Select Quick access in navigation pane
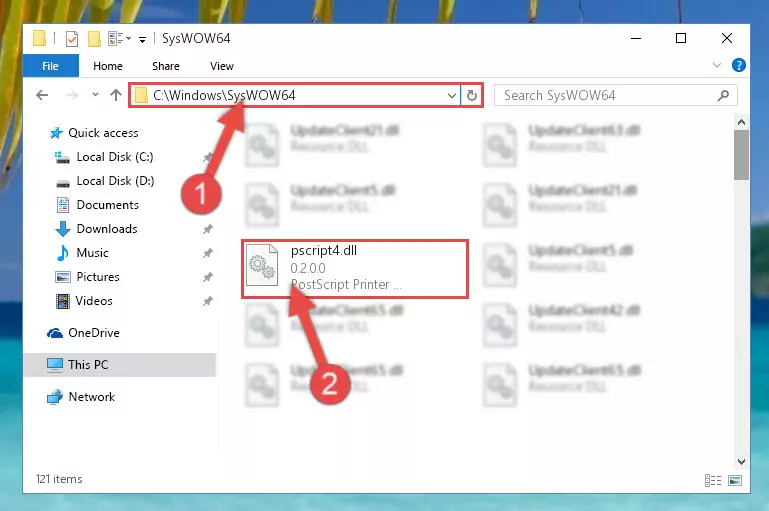Screen dimensions: 769x511 tap(103, 133)
